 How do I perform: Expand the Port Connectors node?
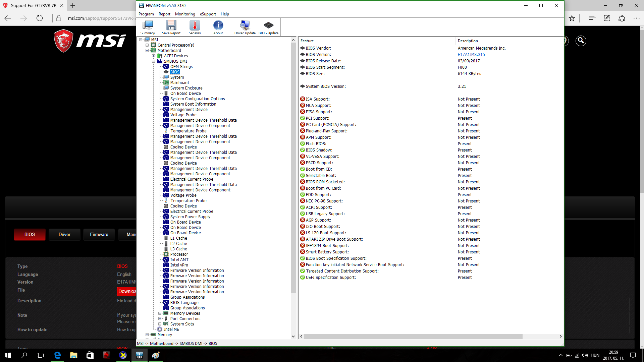tap(160, 319)
